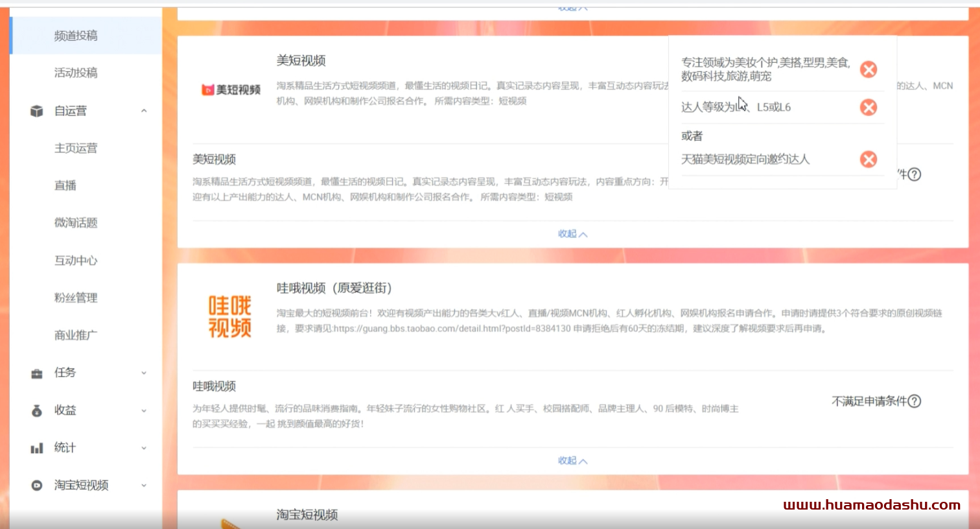The image size is (980, 529).
Task: Click the 收益 money bag icon
Action: [37, 410]
